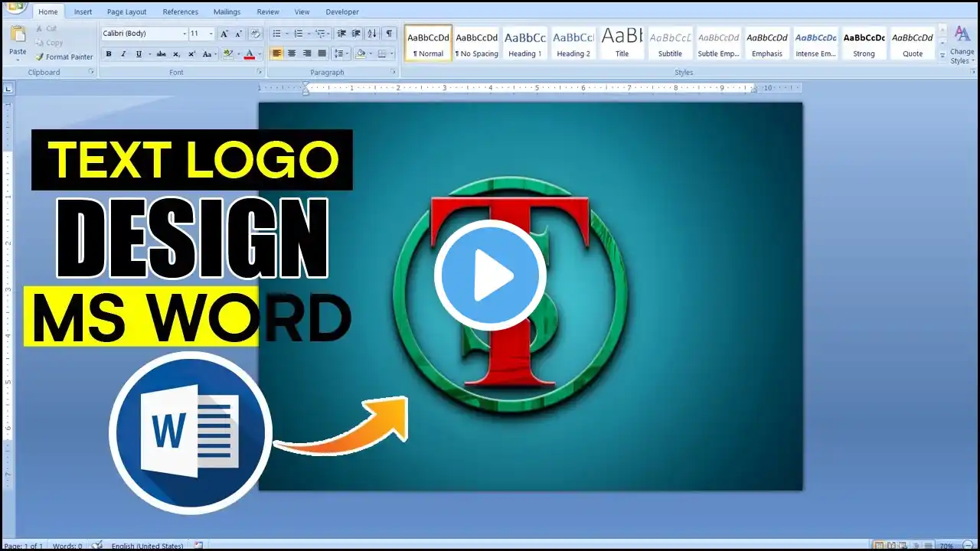This screenshot has height=551, width=980.
Task: Open the Bullets list dropdown
Action: 286,34
